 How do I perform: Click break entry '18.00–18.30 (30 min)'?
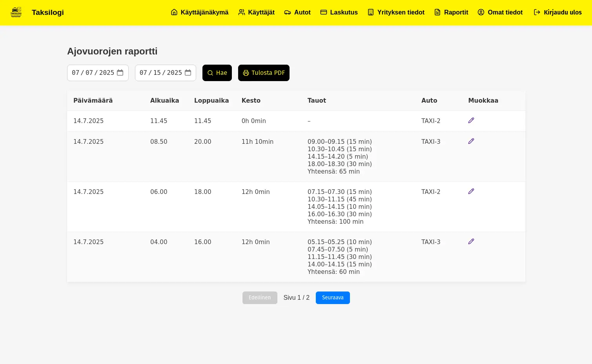[340, 164]
